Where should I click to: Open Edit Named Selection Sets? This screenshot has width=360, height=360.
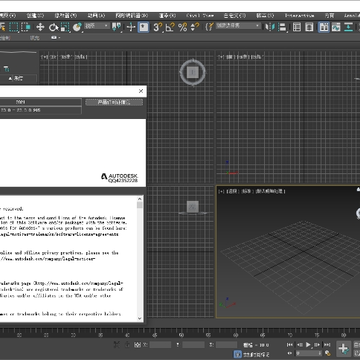(x=209, y=27)
